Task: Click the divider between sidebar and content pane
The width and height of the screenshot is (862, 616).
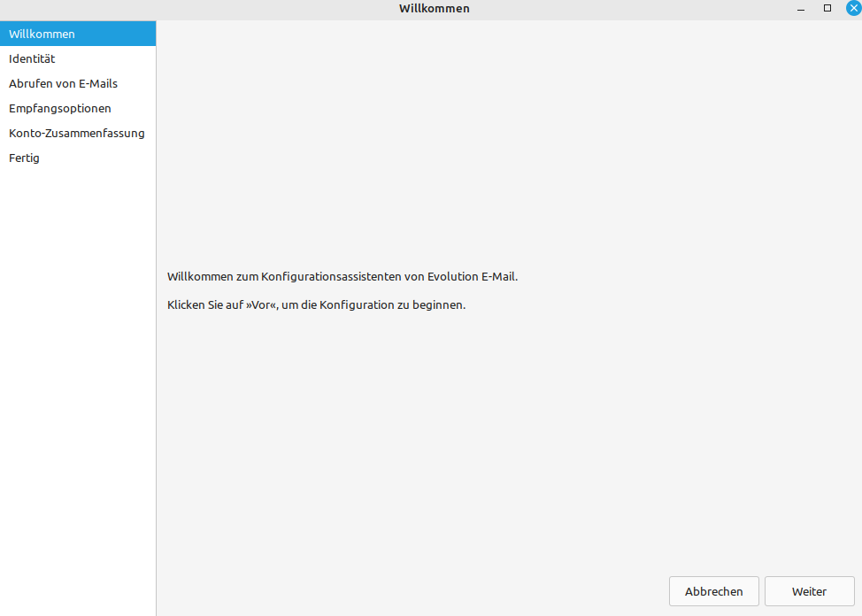Action: [x=156, y=354]
